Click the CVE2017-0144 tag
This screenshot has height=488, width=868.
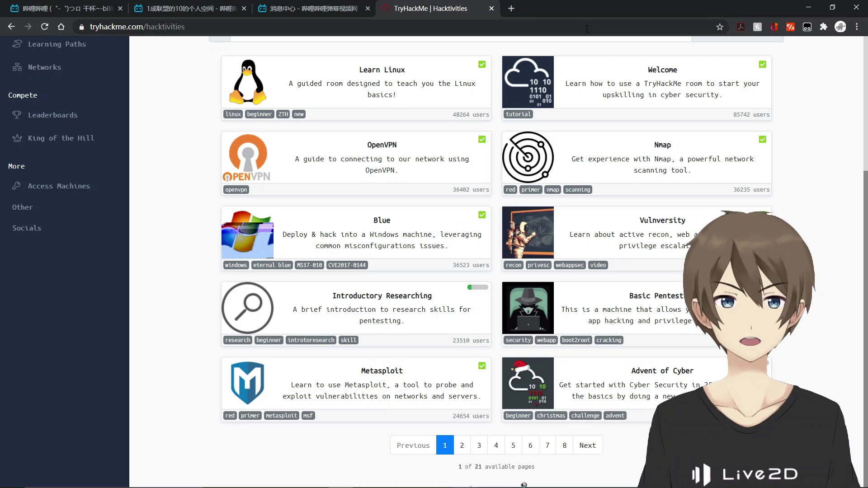tap(347, 265)
